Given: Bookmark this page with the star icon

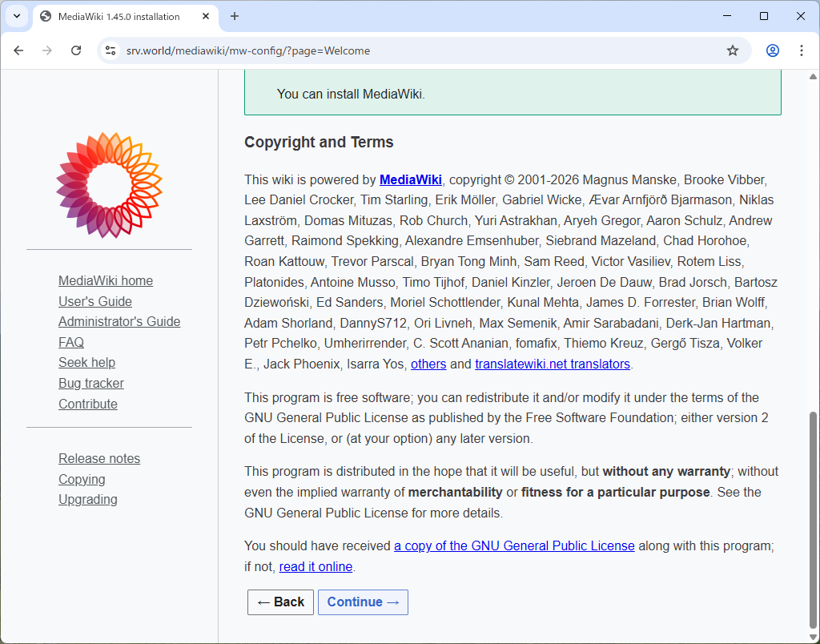Looking at the screenshot, I should pyautogui.click(x=733, y=50).
